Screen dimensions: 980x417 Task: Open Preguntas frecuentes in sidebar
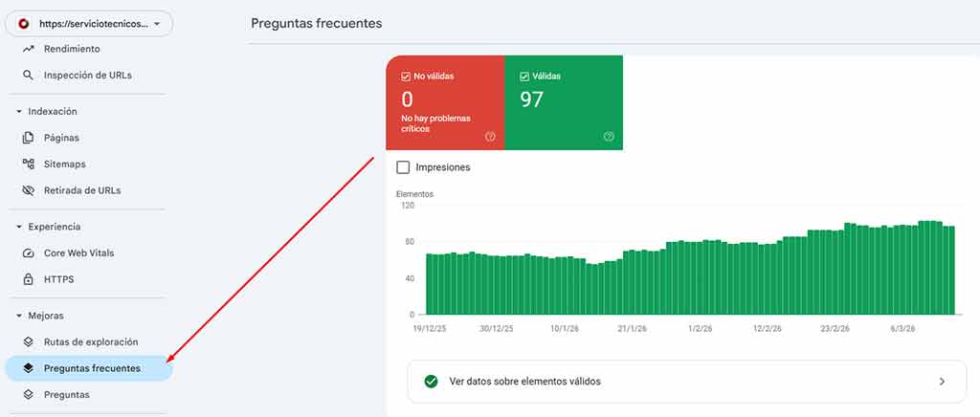(x=91, y=368)
